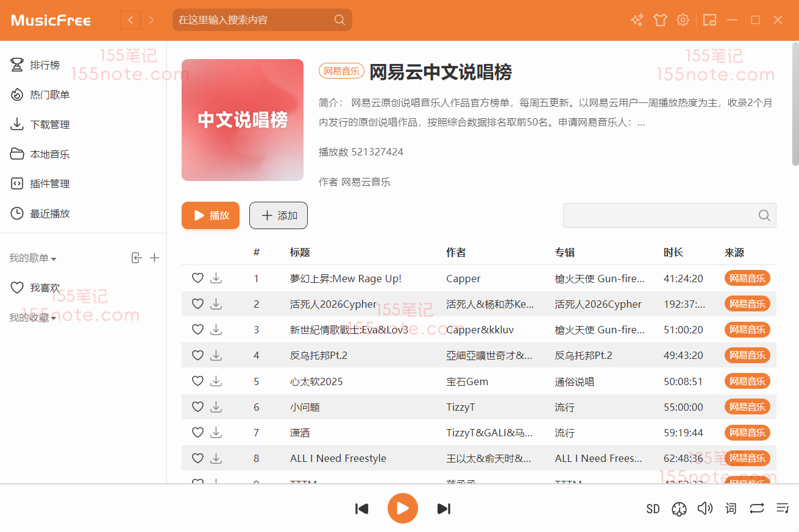Show lyrics with the 词 icon

[x=731, y=508]
